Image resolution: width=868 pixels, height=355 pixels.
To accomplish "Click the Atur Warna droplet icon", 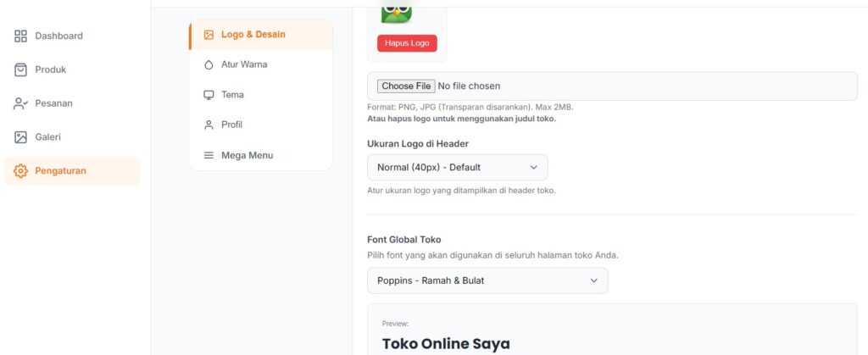I will click(x=209, y=64).
